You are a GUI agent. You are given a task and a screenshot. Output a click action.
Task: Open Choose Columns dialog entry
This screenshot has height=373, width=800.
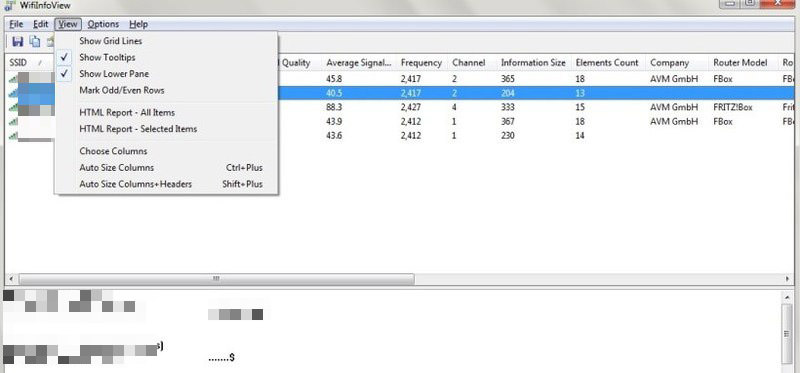[x=166, y=151]
